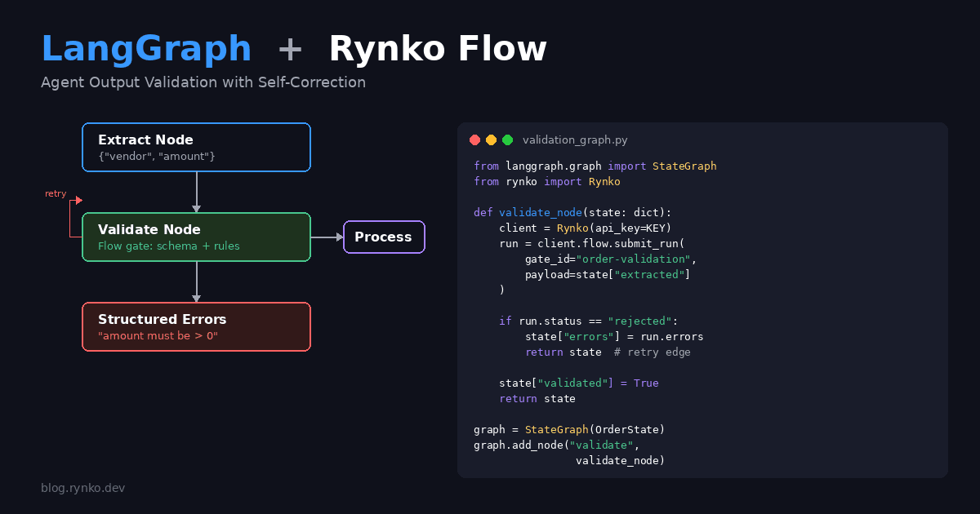Click the arrow connecting Extract Node to Validate Node
The height and width of the screenshot is (514, 980).
(196, 193)
